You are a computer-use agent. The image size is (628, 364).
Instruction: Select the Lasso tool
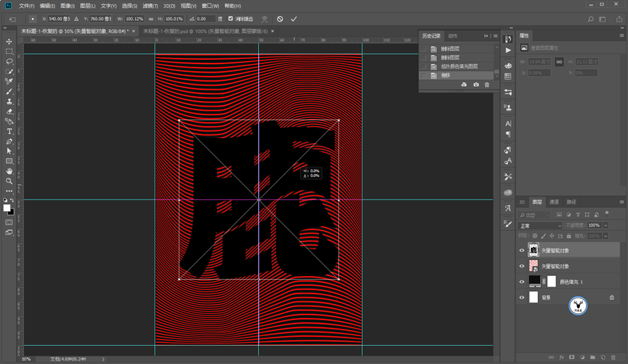pos(9,61)
